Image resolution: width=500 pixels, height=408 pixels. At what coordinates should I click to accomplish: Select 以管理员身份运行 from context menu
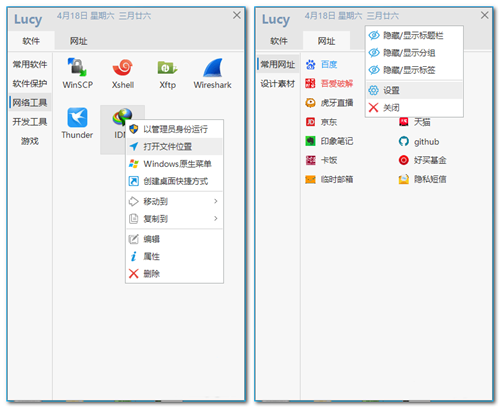click(x=174, y=129)
